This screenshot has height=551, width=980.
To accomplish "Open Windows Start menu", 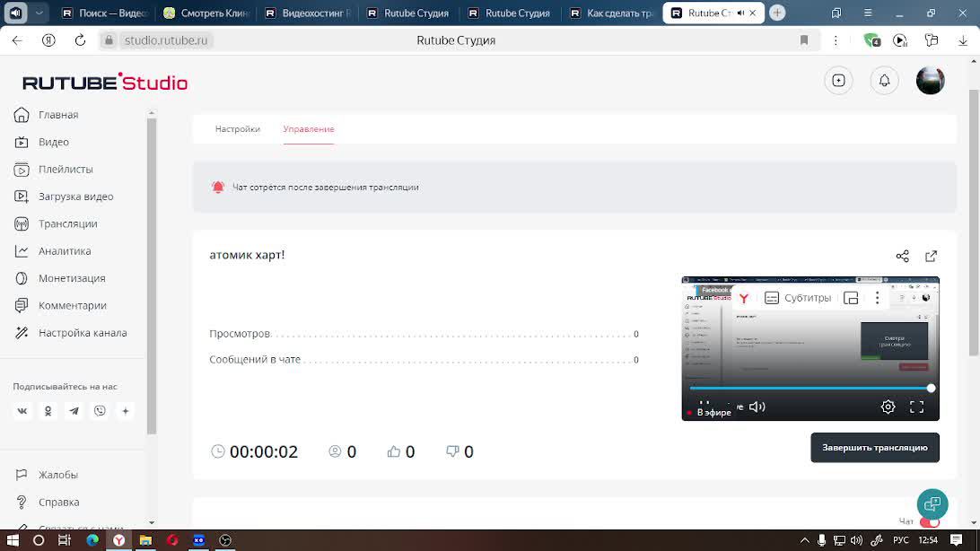I will [13, 540].
